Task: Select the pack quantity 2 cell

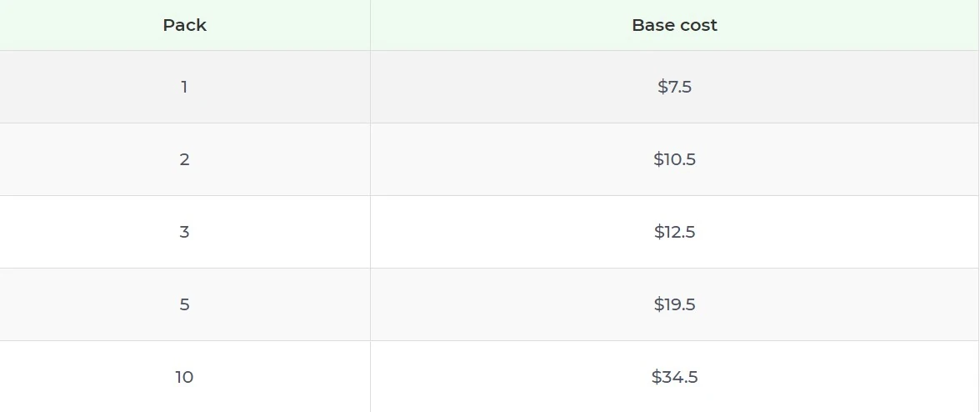Action: click(x=184, y=159)
